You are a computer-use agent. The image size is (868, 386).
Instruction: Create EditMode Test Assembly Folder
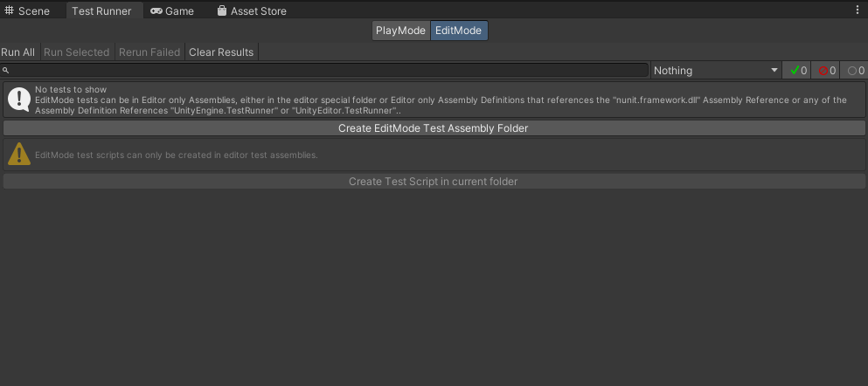pyautogui.click(x=434, y=128)
